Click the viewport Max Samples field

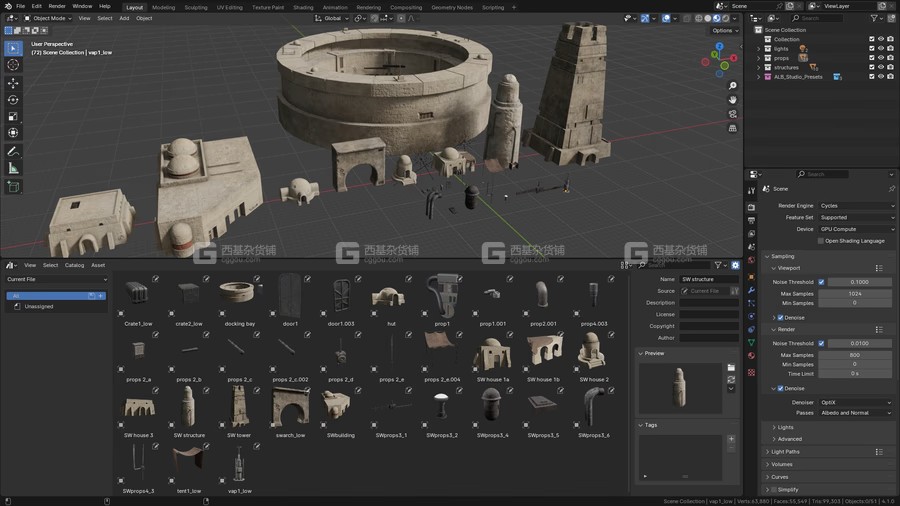pos(855,294)
